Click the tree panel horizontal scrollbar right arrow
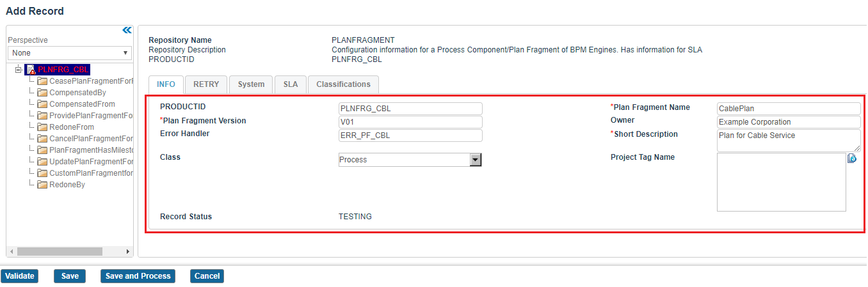Viewport: 868px width, 287px height. click(128, 252)
